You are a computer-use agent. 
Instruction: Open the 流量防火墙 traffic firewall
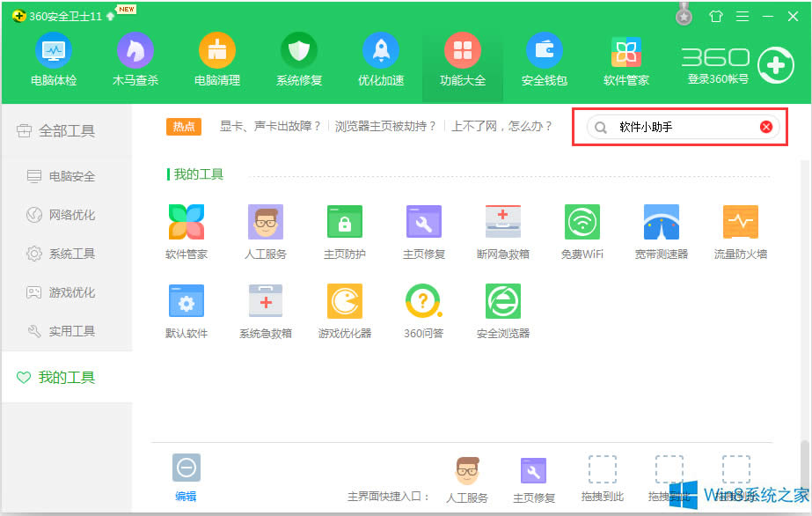(740, 229)
